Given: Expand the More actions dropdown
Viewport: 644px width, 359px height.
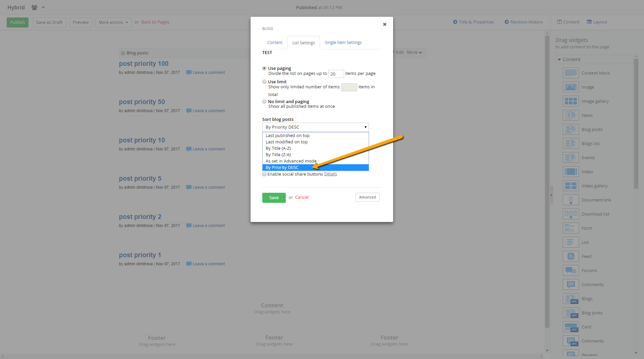Looking at the screenshot, I should coord(113,23).
